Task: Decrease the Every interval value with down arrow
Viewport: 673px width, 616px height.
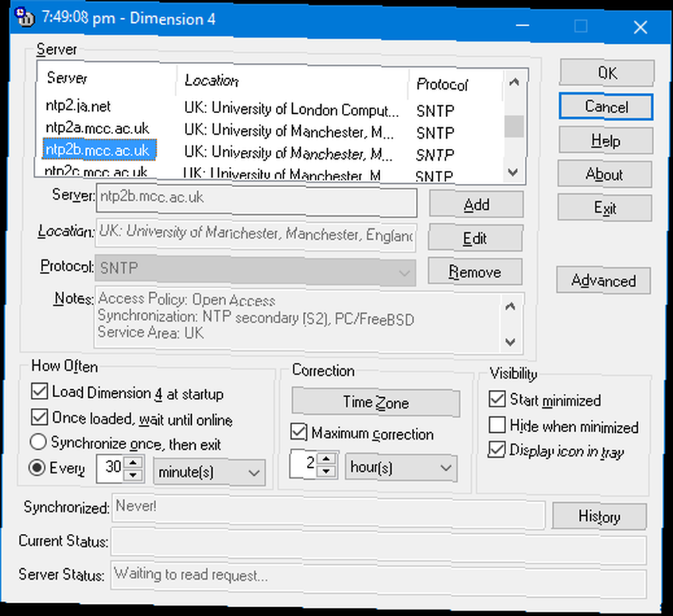Action: [x=133, y=475]
